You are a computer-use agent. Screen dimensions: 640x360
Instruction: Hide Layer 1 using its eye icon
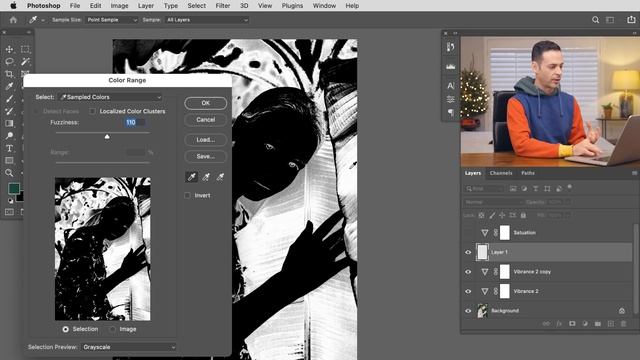468,252
